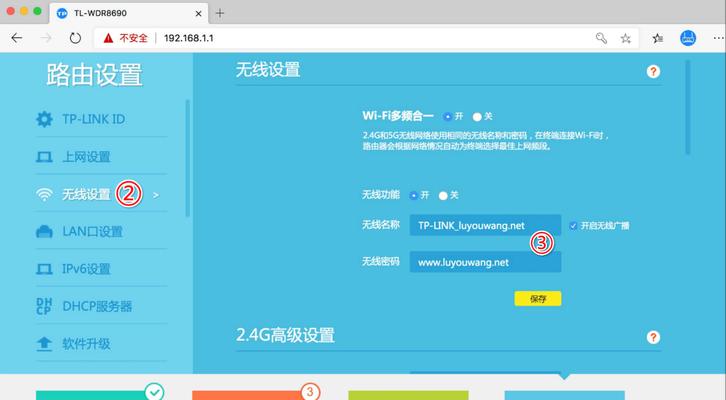Click the blue profile avatar icon
This screenshot has width=726, height=400.
(688, 38)
